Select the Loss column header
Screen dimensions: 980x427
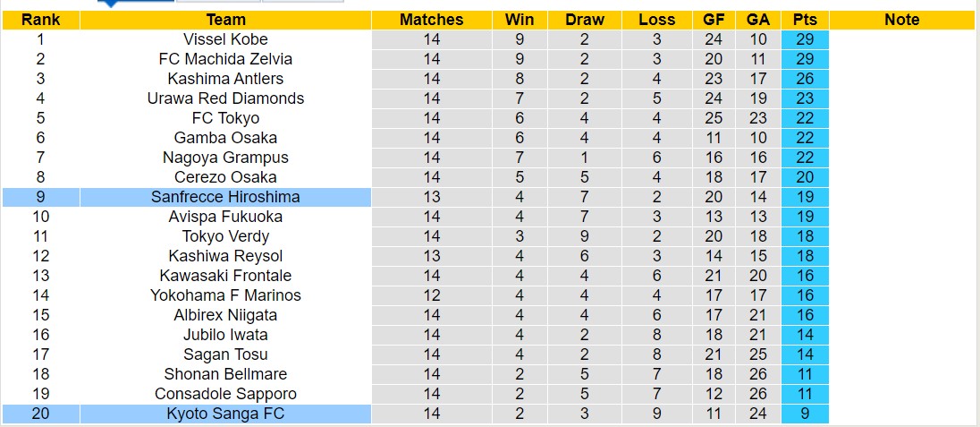[x=657, y=20]
